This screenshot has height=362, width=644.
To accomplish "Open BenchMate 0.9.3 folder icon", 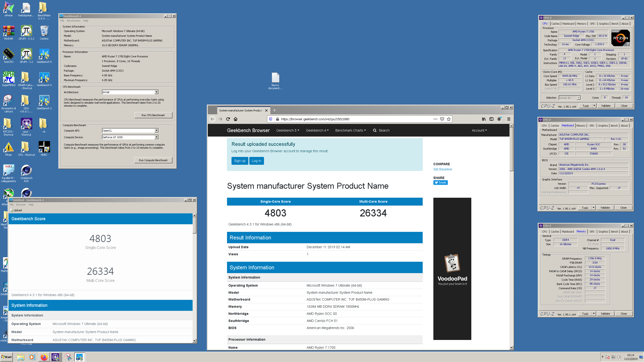I will point(44,11).
